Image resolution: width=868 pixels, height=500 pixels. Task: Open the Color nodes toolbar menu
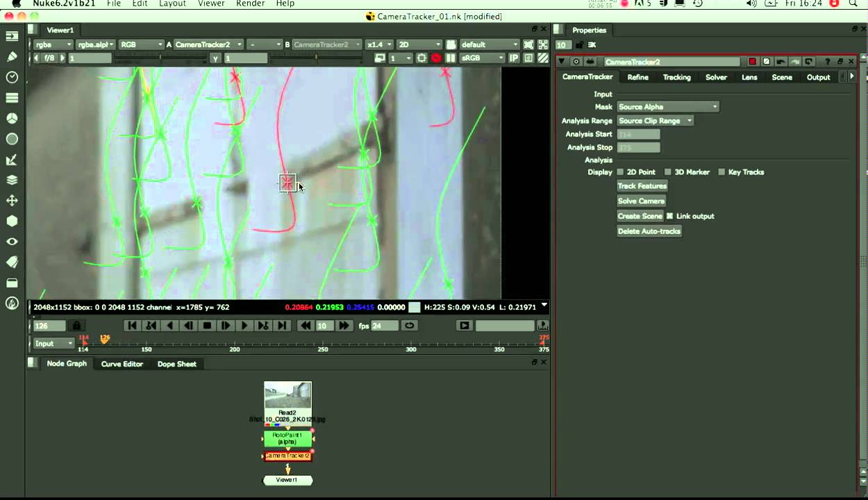coord(12,119)
